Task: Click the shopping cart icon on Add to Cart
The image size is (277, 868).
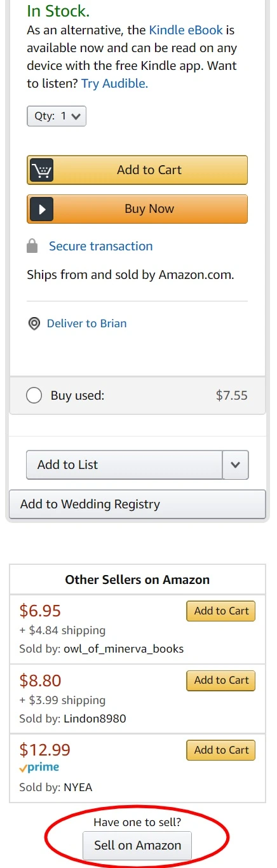Action: 42,170
